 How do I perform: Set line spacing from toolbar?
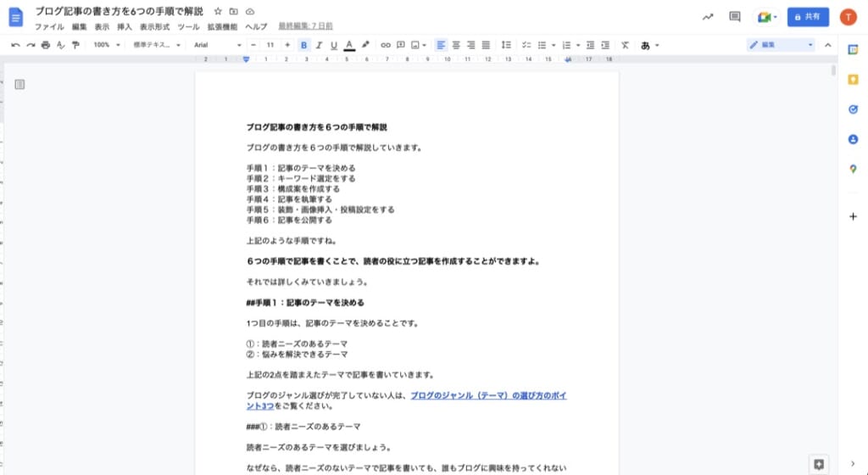coord(506,45)
